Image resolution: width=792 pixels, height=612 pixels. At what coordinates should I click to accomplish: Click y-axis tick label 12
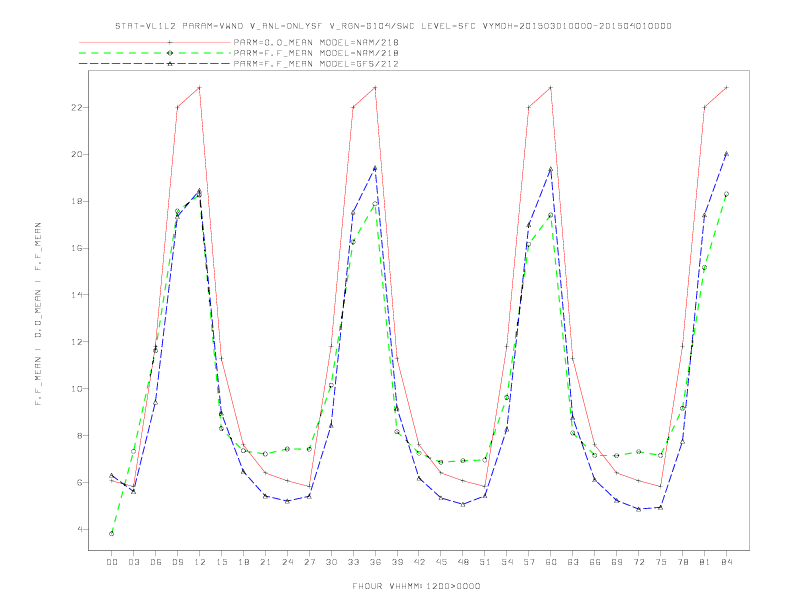point(77,342)
